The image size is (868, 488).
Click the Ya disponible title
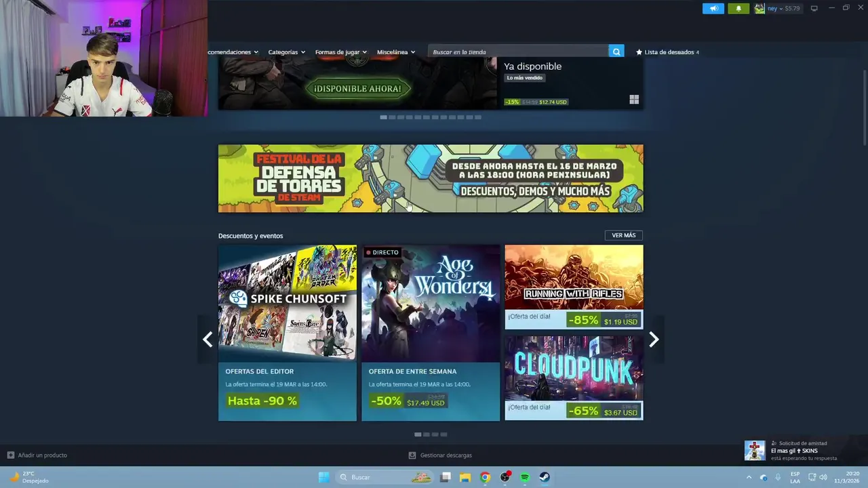[532, 66]
